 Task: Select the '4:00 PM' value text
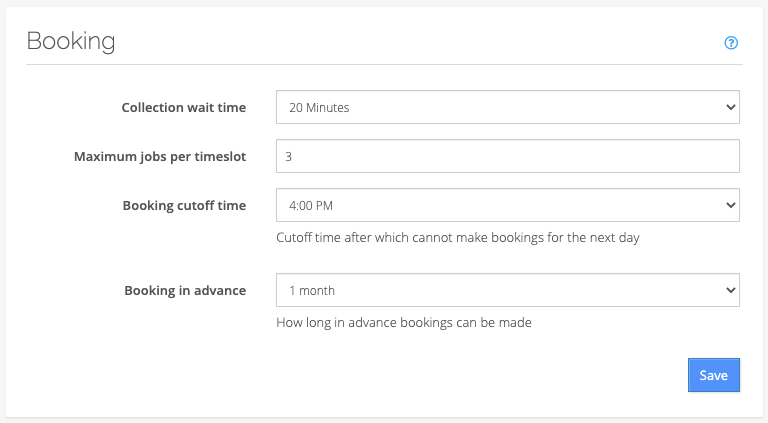tap(311, 206)
